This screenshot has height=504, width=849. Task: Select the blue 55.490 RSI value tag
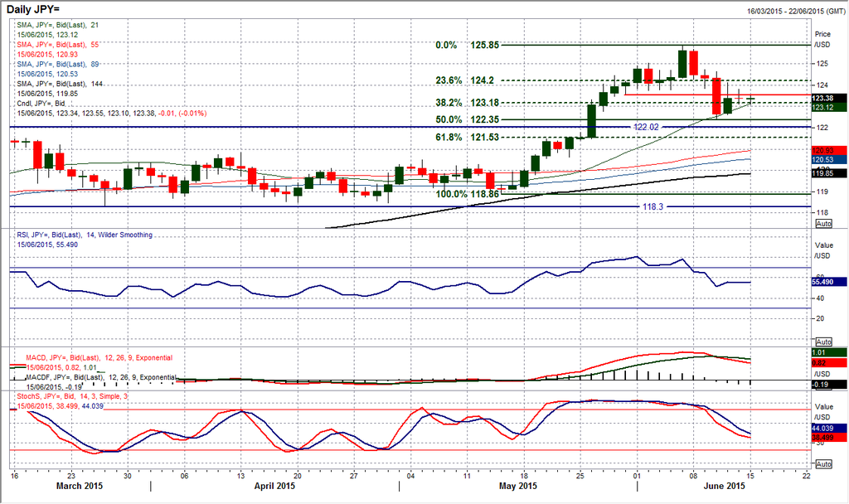point(824,283)
